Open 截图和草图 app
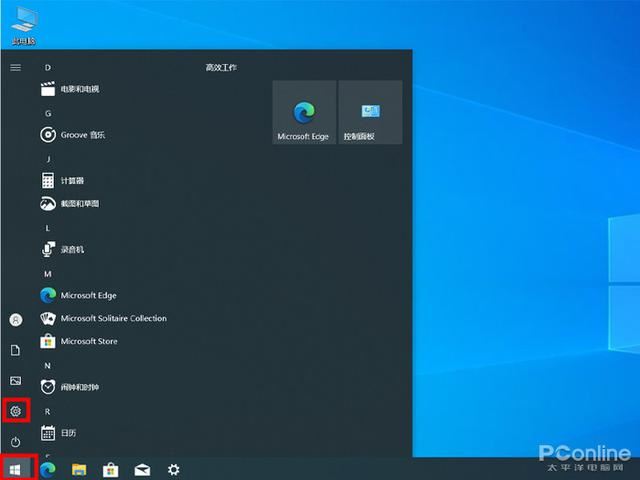Screen dimensions: 640x480 pos(79,204)
